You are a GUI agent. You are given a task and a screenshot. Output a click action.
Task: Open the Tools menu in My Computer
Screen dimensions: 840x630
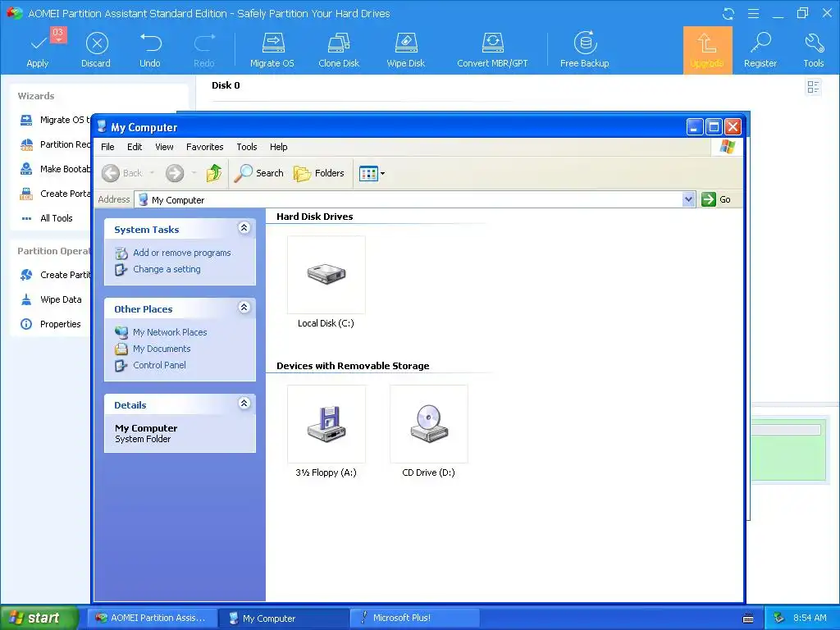(x=247, y=147)
